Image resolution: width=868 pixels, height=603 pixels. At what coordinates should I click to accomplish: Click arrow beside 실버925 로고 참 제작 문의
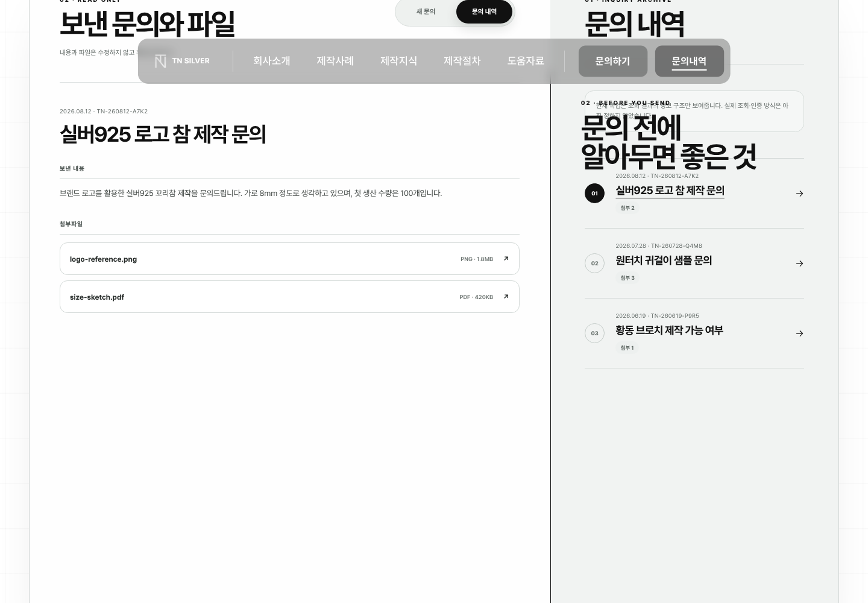[799, 194]
